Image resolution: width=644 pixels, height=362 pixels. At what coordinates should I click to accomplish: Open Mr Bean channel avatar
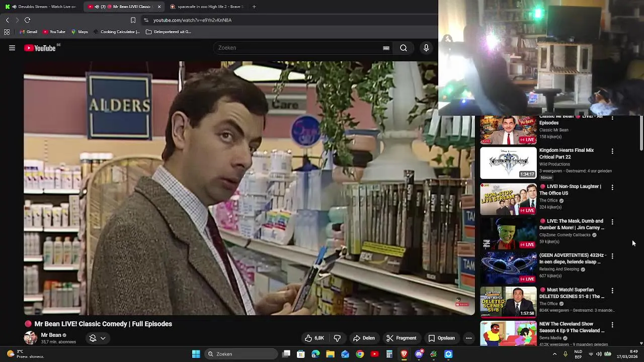[30, 338]
